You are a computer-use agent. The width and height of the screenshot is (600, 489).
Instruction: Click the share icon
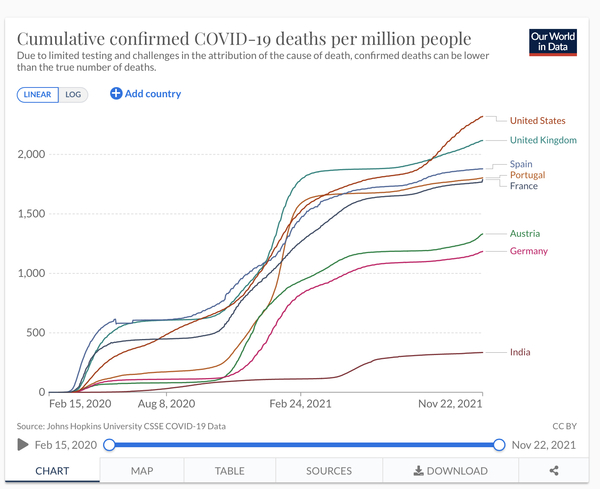coord(553,470)
